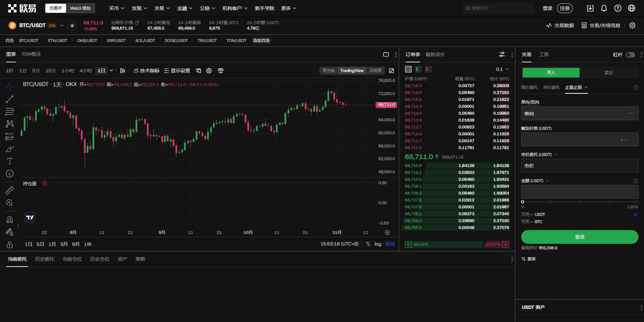Show buy orders only view
The width and height of the screenshot is (644, 322).
point(418,69)
